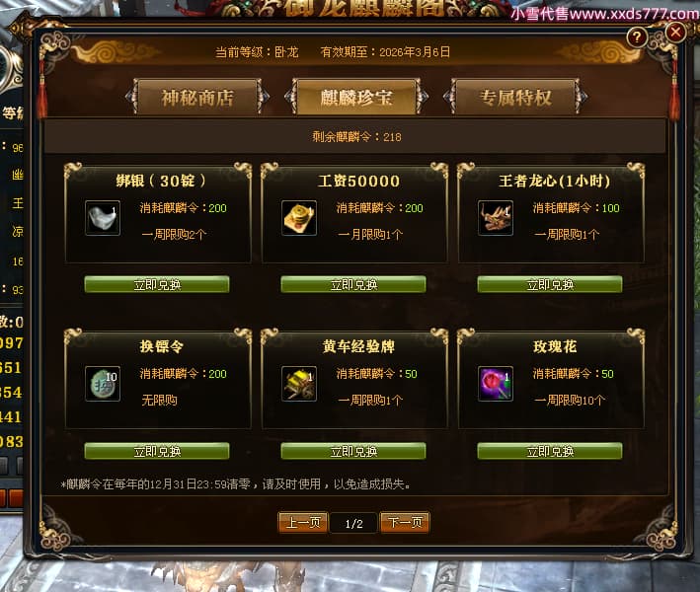Redeem 工资50000 with its 立即兑换 button
The image size is (700, 592).
(x=353, y=284)
